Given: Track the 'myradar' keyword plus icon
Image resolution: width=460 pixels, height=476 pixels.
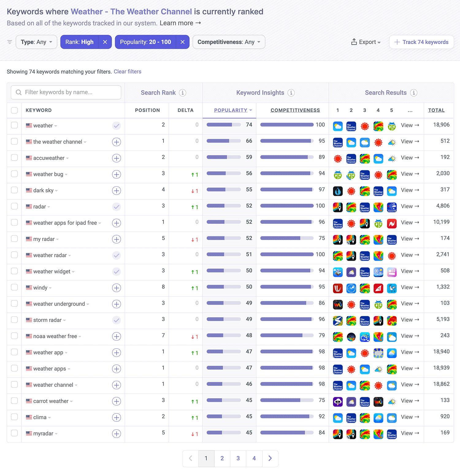Looking at the screenshot, I should click(x=117, y=434).
